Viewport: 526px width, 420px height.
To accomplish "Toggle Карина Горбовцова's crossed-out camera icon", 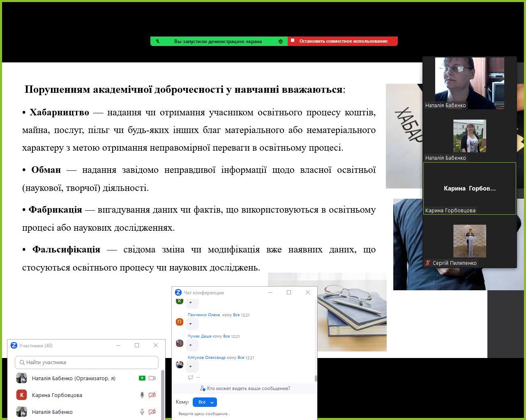I will (152, 395).
